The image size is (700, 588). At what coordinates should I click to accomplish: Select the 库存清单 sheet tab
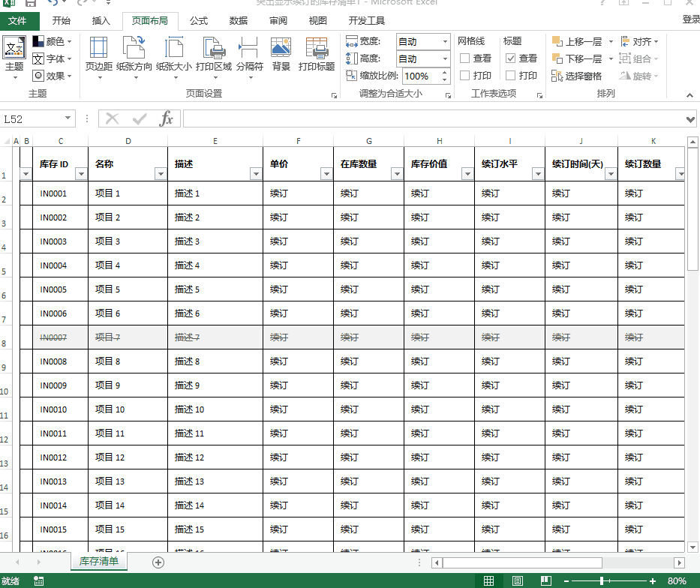tap(99, 561)
